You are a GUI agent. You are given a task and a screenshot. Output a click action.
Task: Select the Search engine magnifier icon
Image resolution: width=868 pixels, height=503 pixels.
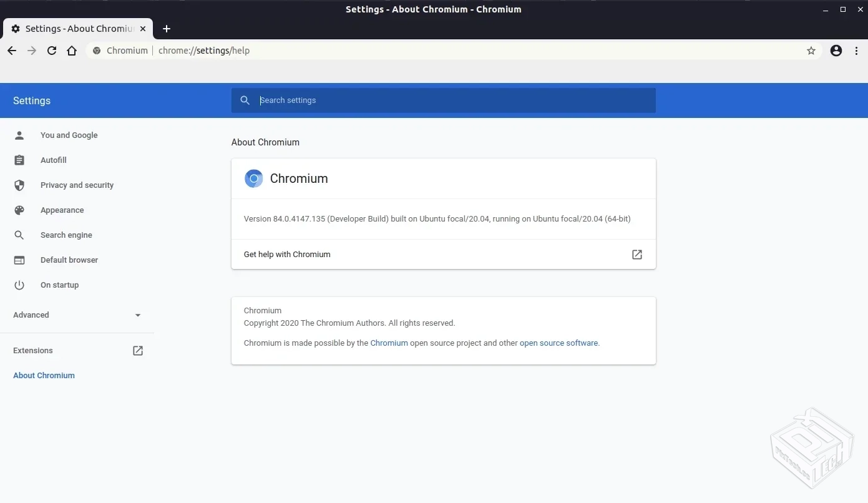point(19,235)
